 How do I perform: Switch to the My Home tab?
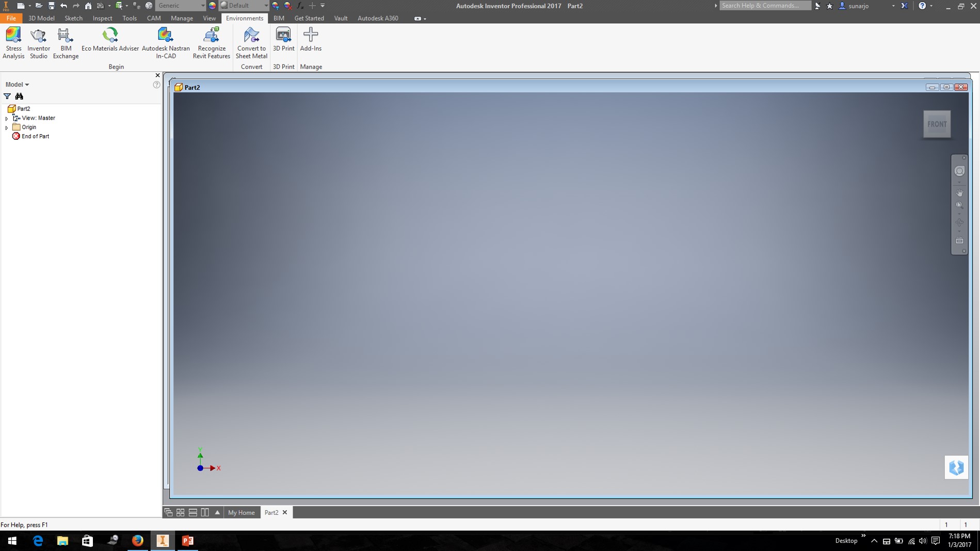[241, 512]
